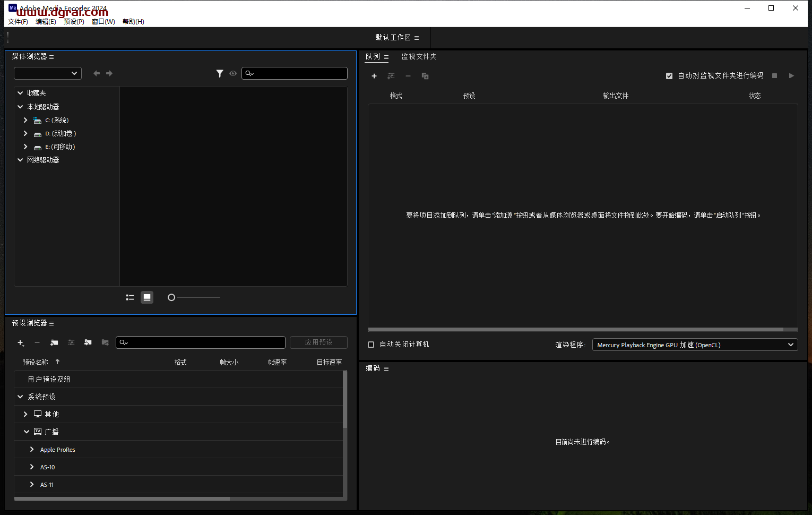Toggle auto-encode watch folders checkbox
Screen dimensions: 812x515
click(x=669, y=76)
